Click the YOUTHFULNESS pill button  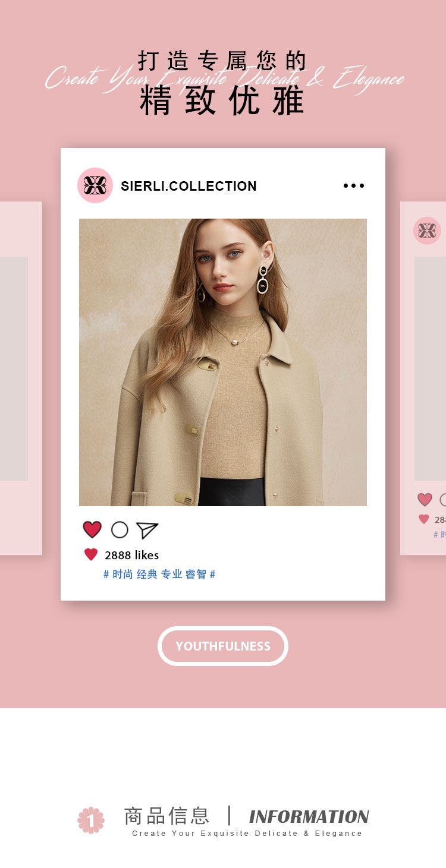pos(223,646)
